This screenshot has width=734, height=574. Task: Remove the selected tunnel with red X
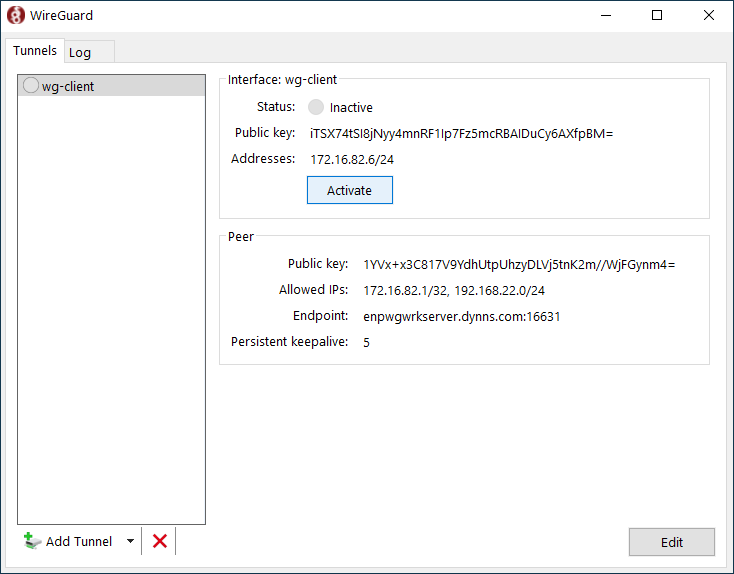pyautogui.click(x=159, y=541)
